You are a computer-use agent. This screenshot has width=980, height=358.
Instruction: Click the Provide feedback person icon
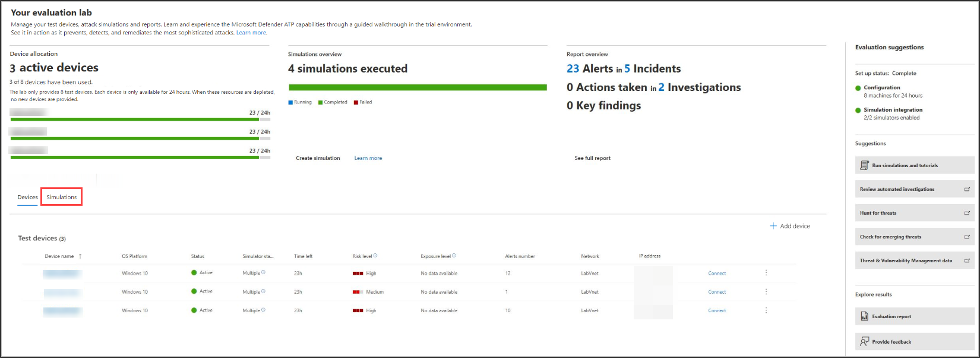[864, 341]
